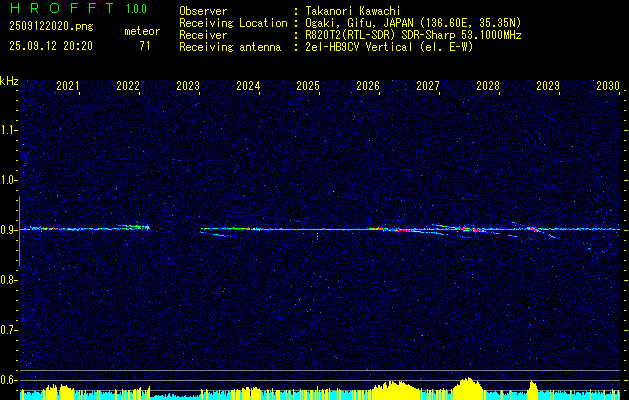This screenshot has width=629, height=400.
Task: Click the meteor label
Action: pyautogui.click(x=142, y=31)
